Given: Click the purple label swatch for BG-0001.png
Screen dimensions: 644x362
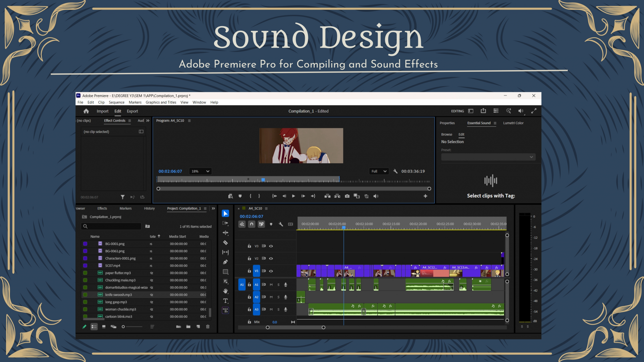Looking at the screenshot, I should coord(85,244).
